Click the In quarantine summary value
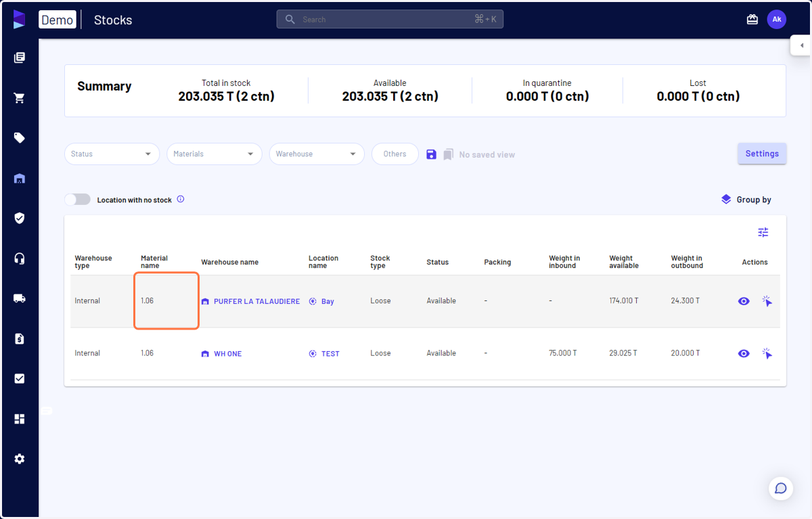The image size is (812, 519). (547, 96)
